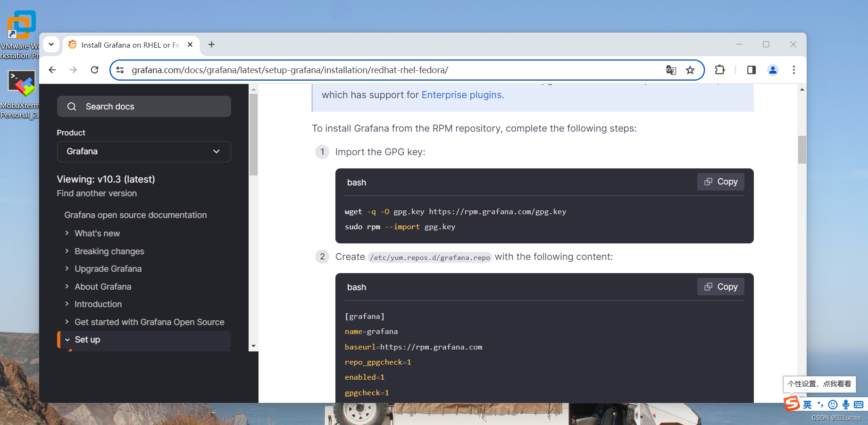Click the wget gpg.key command line
The image size is (868, 425).
click(x=455, y=212)
